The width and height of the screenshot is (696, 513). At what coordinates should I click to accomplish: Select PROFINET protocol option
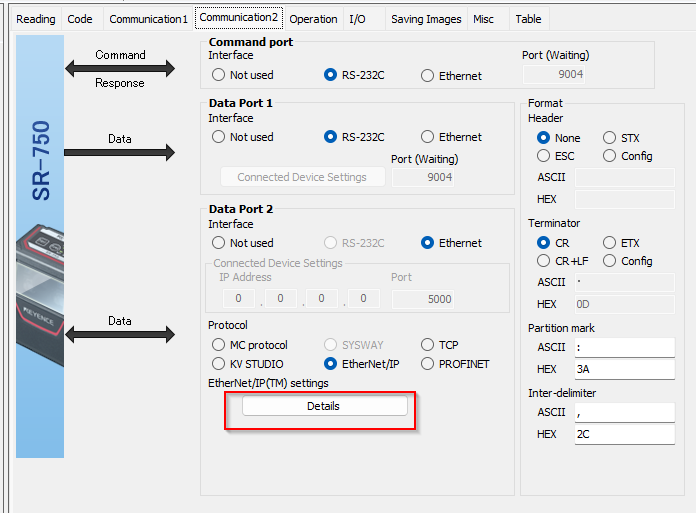point(455,364)
